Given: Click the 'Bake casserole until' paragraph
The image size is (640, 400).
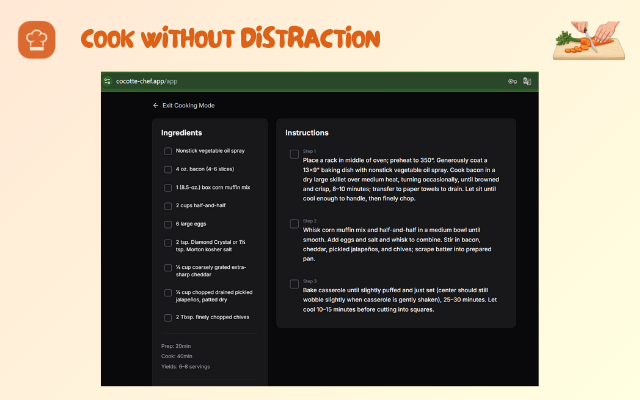Looking at the screenshot, I should click(x=400, y=300).
